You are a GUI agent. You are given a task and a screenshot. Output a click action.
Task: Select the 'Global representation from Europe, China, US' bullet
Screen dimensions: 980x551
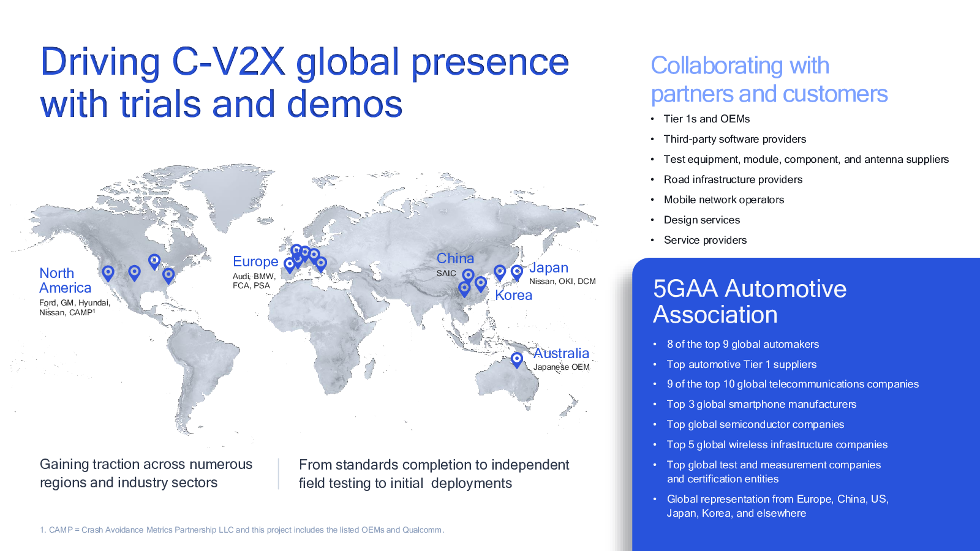tap(778, 506)
